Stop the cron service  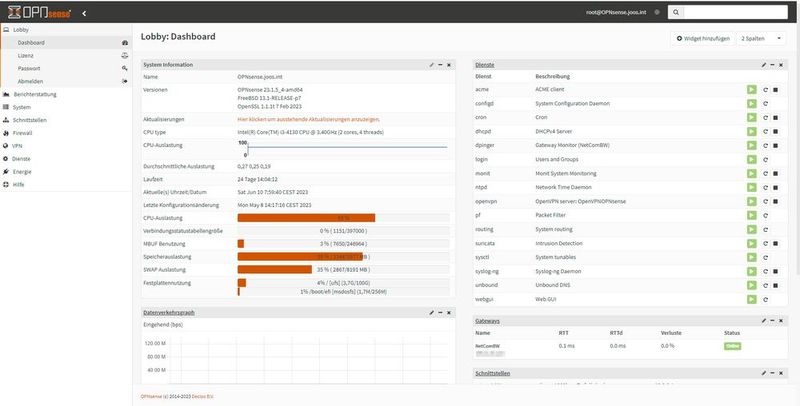[x=775, y=118]
